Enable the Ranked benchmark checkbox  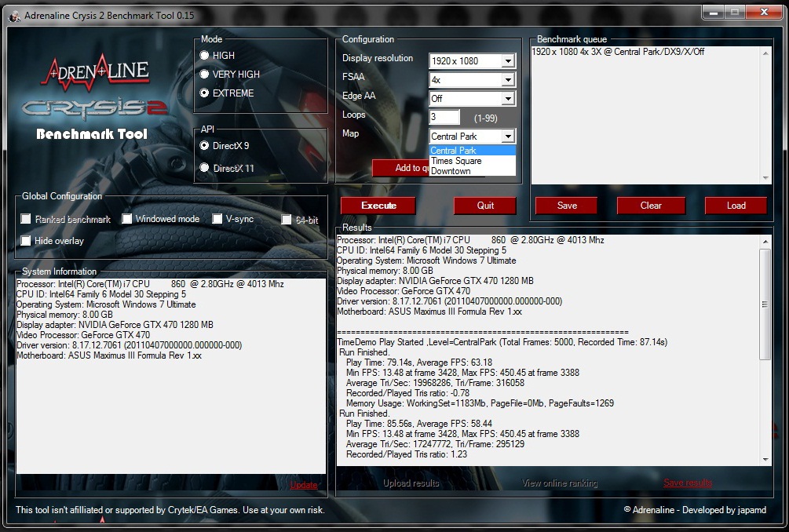26,219
